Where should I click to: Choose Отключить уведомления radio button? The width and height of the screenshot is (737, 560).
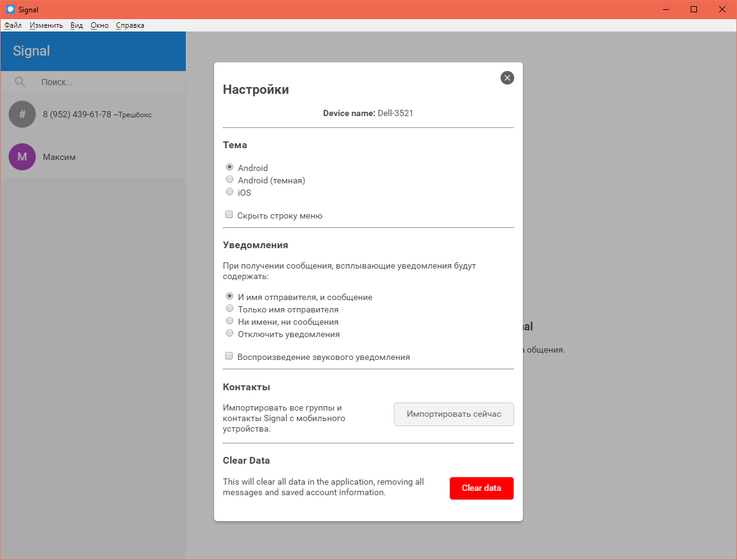point(230,333)
